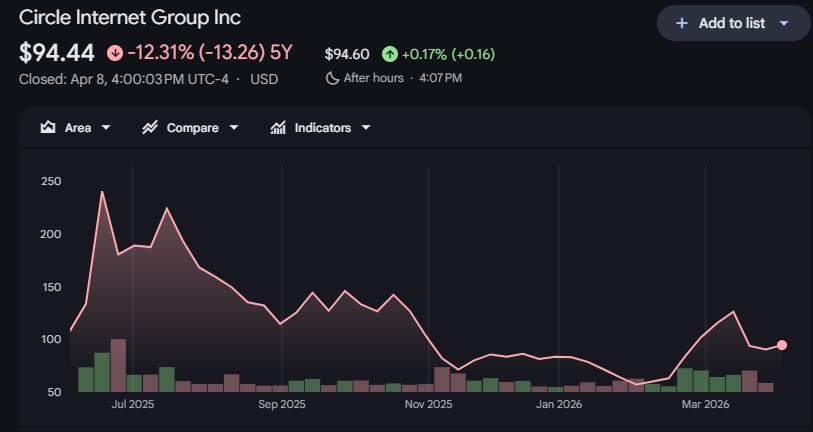
Task: Click the Sep 2025 axis label
Action: click(282, 404)
